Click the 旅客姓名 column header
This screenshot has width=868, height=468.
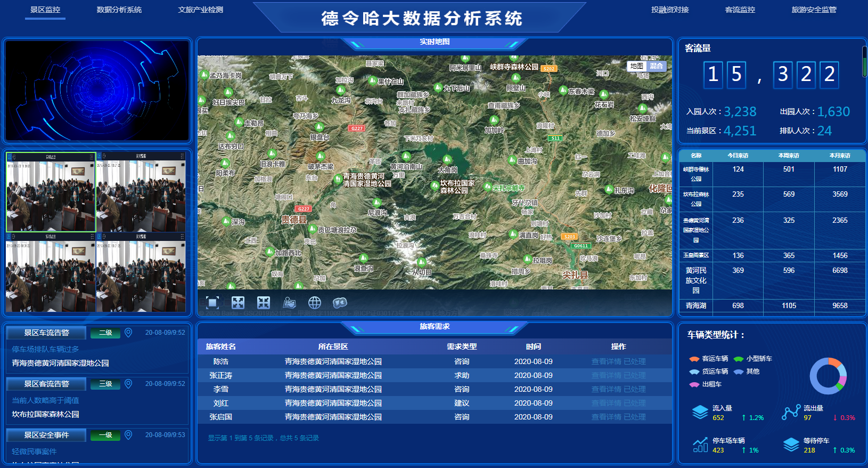[x=221, y=346]
